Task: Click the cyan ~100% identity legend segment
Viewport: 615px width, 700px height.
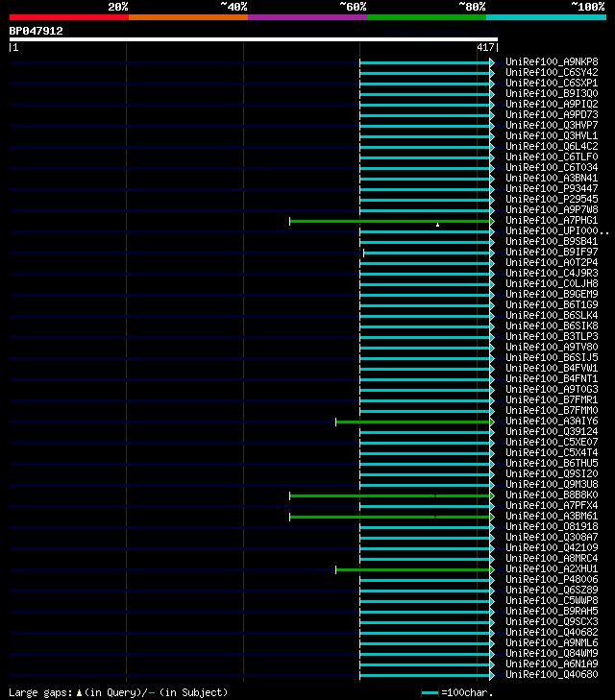Action: (546, 17)
